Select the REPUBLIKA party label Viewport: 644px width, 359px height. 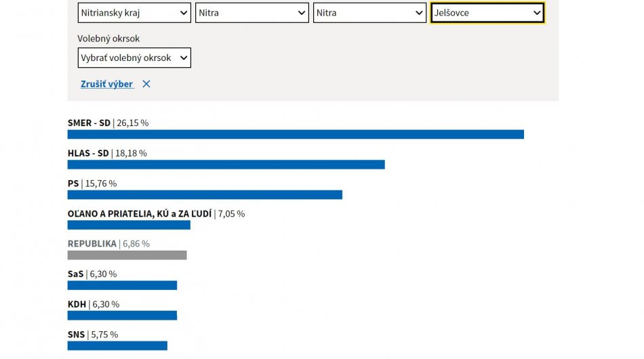92,244
